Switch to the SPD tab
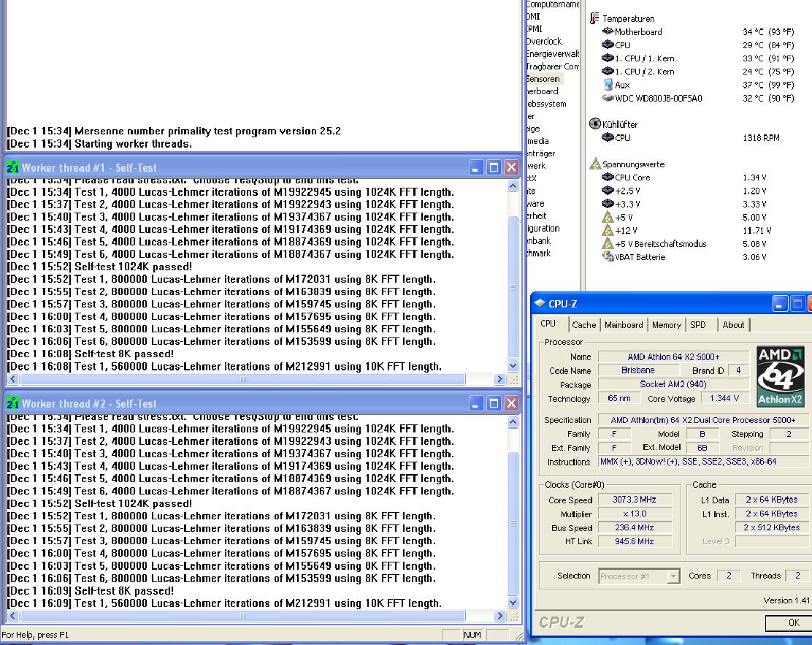This screenshot has height=645, width=812. (x=697, y=325)
